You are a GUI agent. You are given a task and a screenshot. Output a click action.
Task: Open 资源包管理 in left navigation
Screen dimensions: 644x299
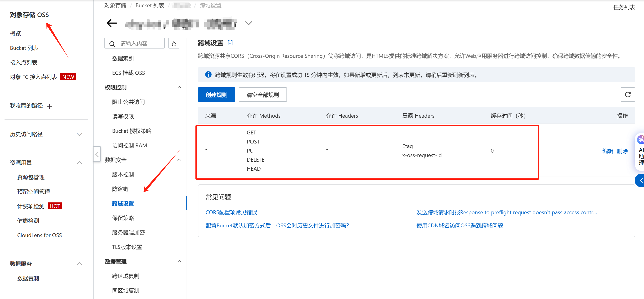(31, 177)
